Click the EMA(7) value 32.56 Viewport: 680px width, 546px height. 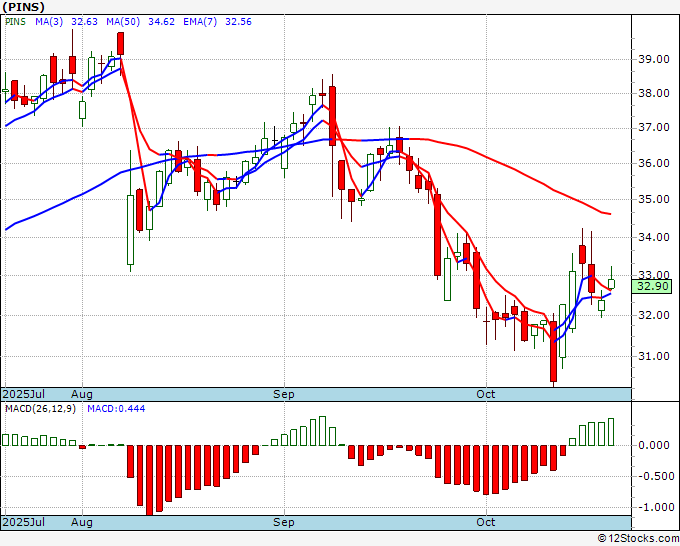pos(238,22)
